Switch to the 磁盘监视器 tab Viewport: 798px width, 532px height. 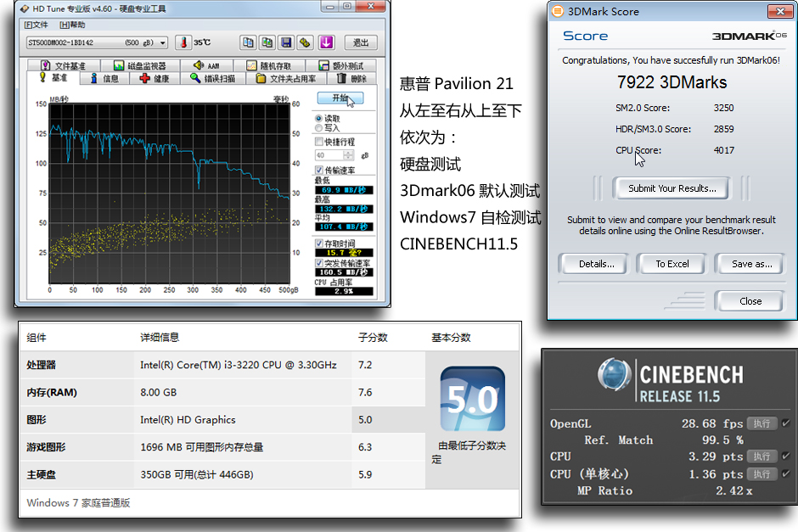(x=140, y=65)
